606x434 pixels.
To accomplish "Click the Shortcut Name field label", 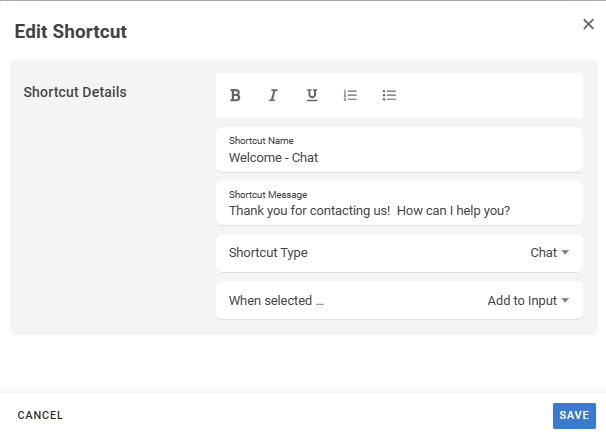I will point(261,141).
